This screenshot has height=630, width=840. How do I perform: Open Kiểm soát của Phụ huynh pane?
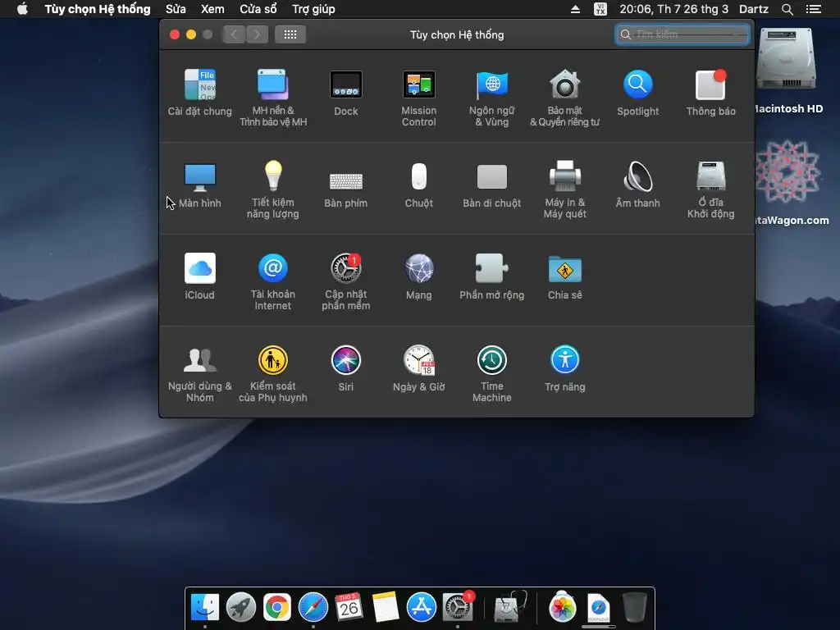click(x=272, y=374)
